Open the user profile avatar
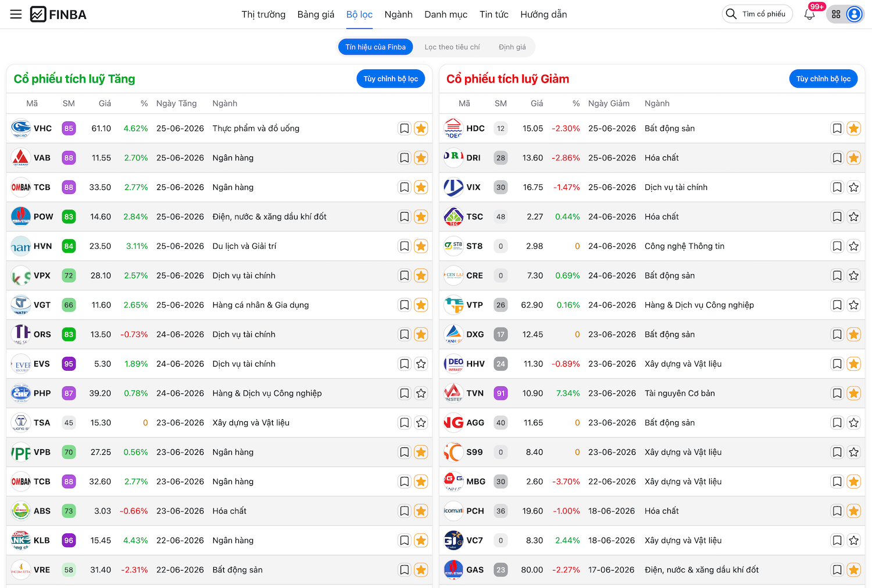 pos(854,14)
